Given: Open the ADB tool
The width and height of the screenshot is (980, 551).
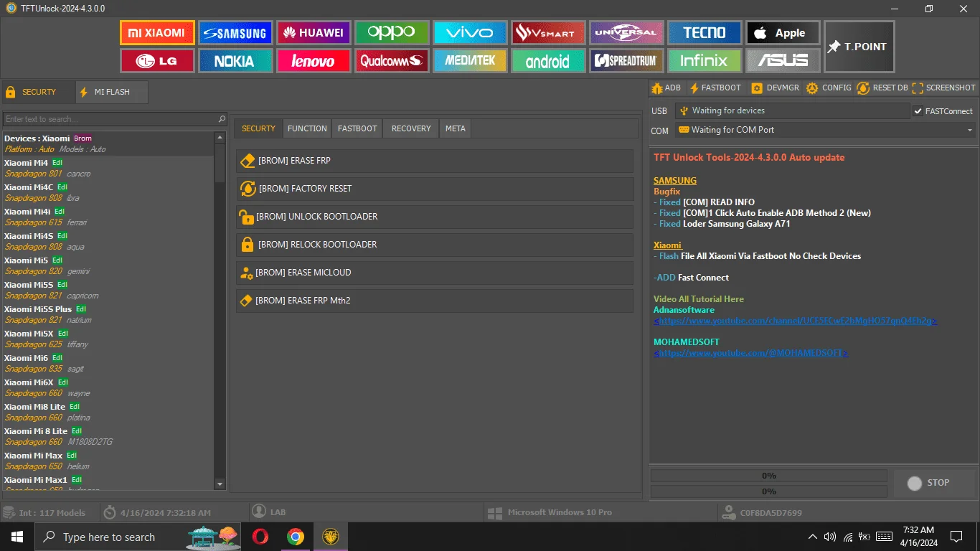Looking at the screenshot, I should click(x=666, y=88).
